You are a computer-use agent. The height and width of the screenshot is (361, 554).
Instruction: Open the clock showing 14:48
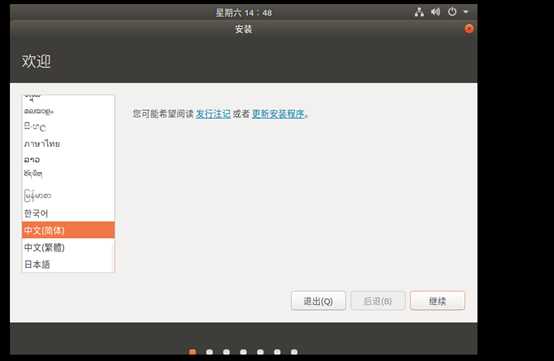click(x=244, y=13)
